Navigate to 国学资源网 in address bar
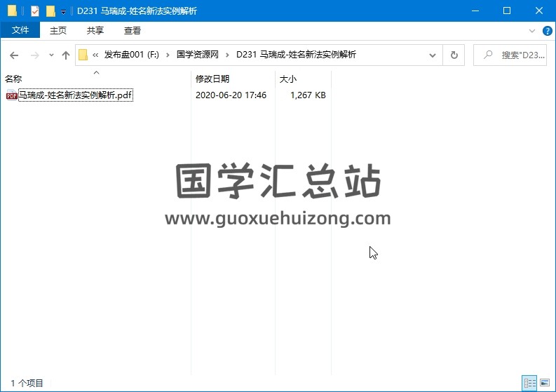Image resolution: width=556 pixels, height=392 pixels. [198, 55]
